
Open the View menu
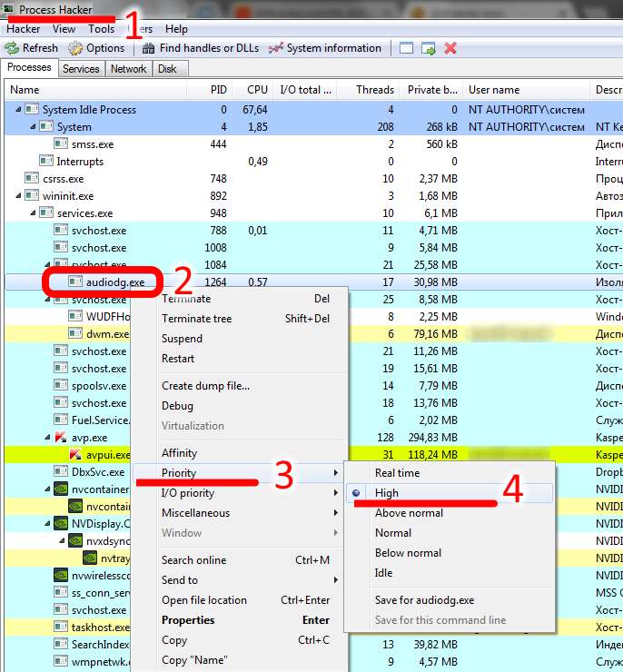pyautogui.click(x=64, y=29)
